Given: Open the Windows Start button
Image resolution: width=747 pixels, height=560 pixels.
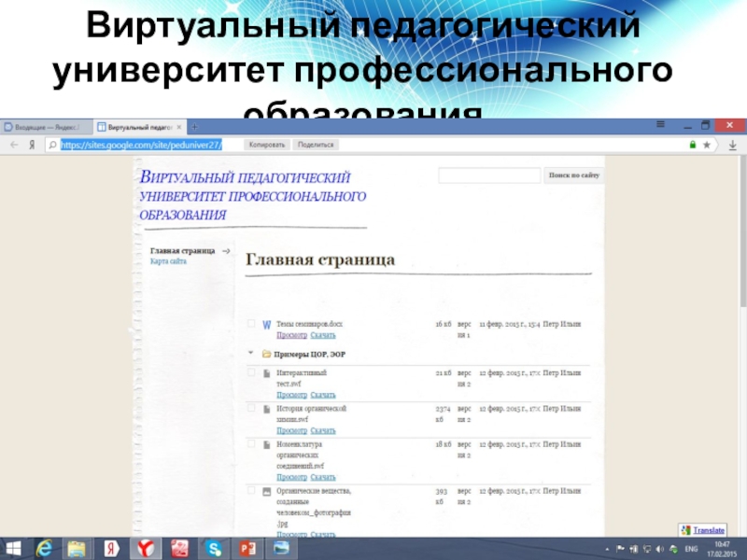Looking at the screenshot, I should pyautogui.click(x=13, y=549).
